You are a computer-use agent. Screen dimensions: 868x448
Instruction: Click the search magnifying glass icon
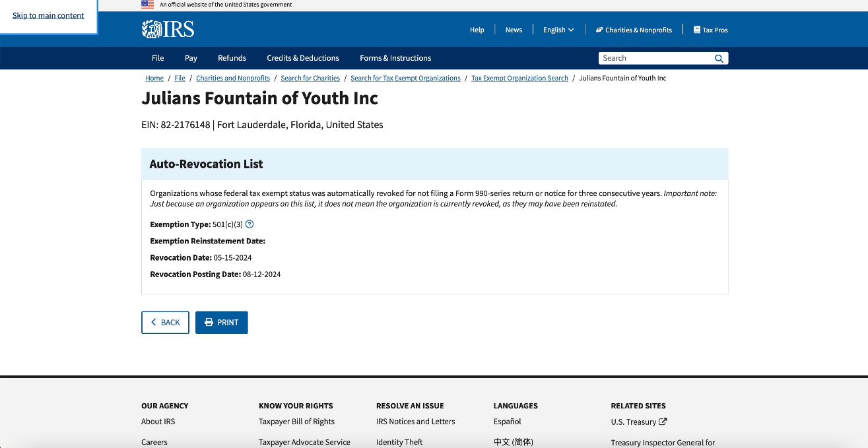(x=719, y=59)
